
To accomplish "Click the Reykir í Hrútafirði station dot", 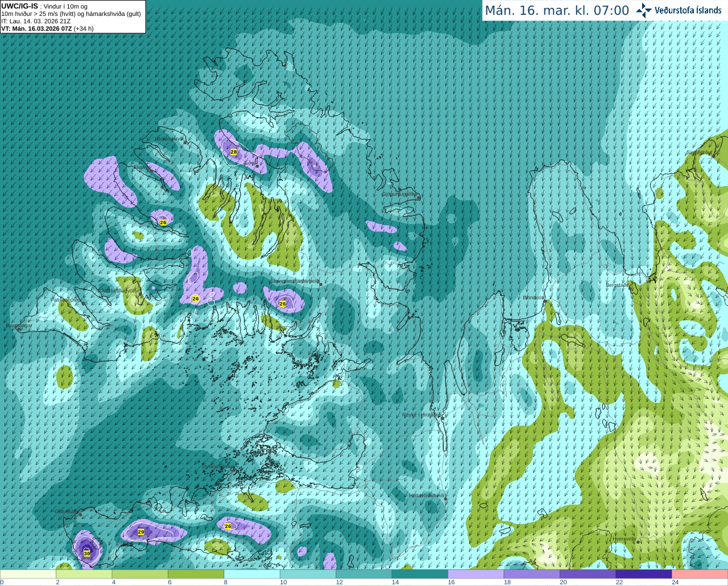I will pos(442,418).
